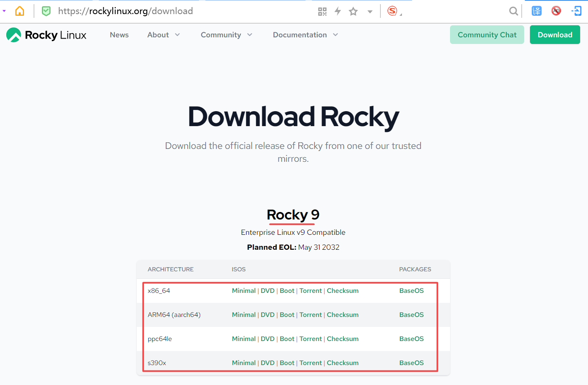The image size is (588, 385).
Task: Open the dropdown arrow beside the star icon
Action: pyautogui.click(x=370, y=12)
